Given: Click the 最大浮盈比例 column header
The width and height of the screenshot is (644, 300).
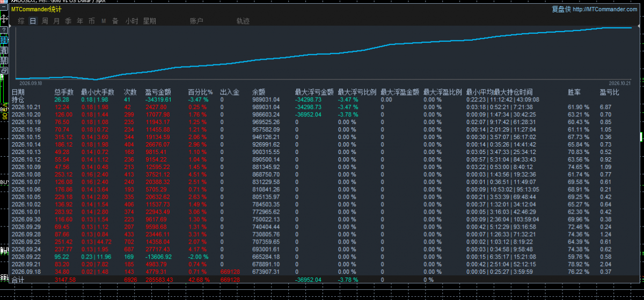Looking at the screenshot, I should point(443,92).
